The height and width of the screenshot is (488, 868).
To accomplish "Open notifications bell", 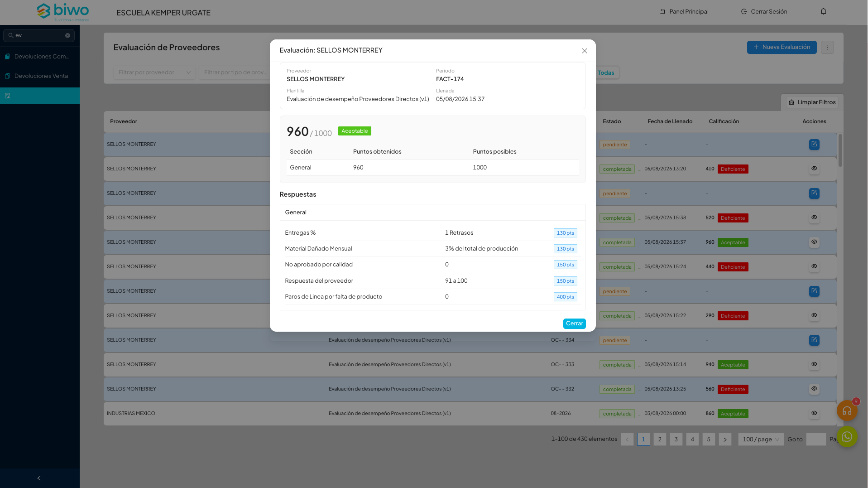I will coord(823,11).
